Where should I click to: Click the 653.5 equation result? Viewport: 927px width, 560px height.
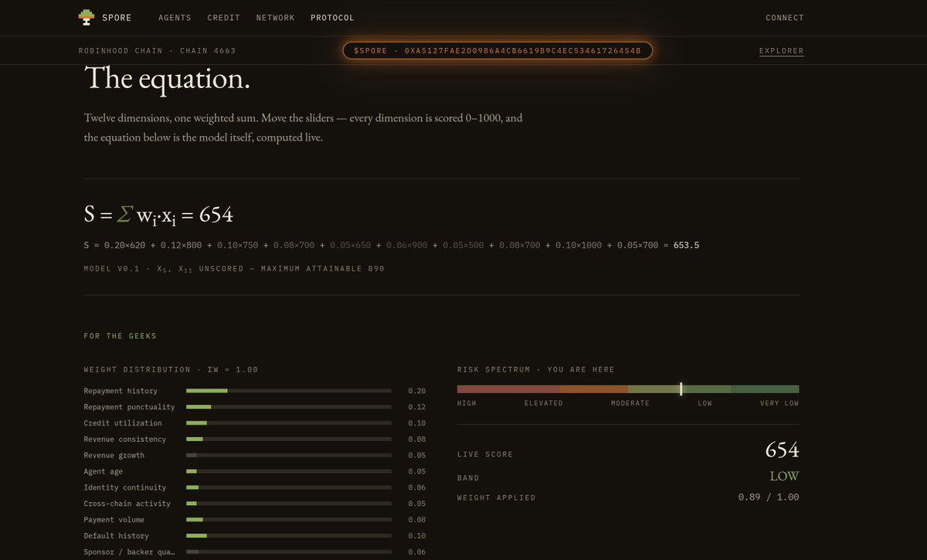pos(687,246)
